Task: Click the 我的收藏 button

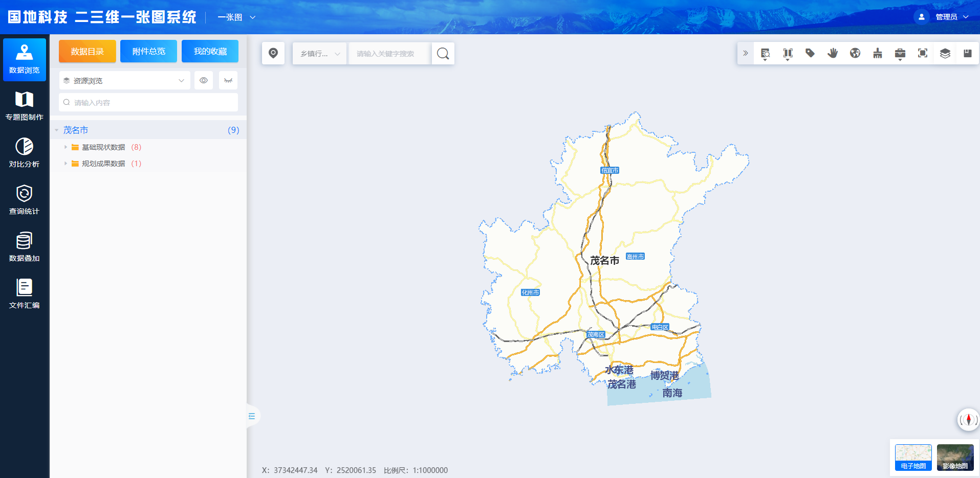Action: (x=210, y=51)
